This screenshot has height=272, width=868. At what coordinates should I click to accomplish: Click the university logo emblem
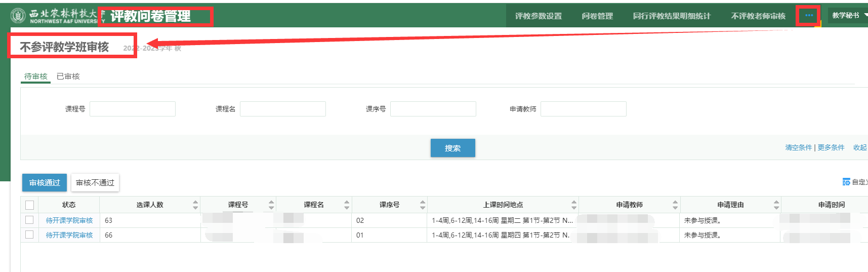coord(18,16)
